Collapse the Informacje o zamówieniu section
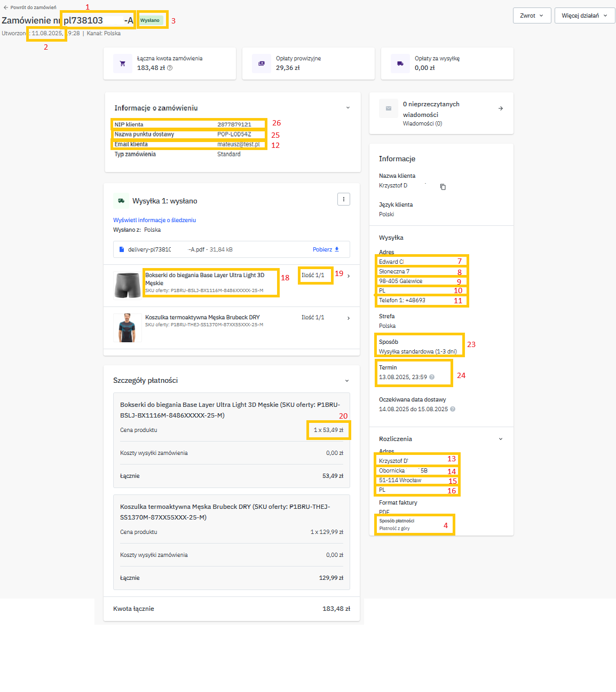Viewport: 616px width, 692px height. pos(348,108)
